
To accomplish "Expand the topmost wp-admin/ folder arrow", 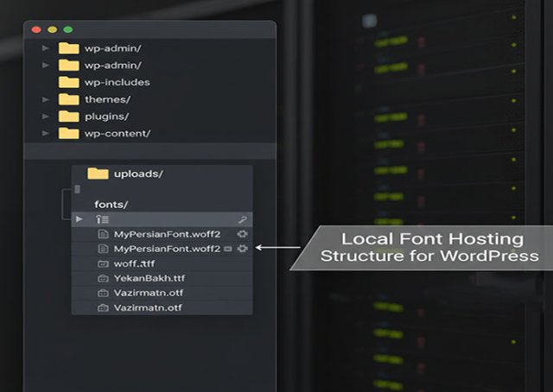I will (x=46, y=48).
